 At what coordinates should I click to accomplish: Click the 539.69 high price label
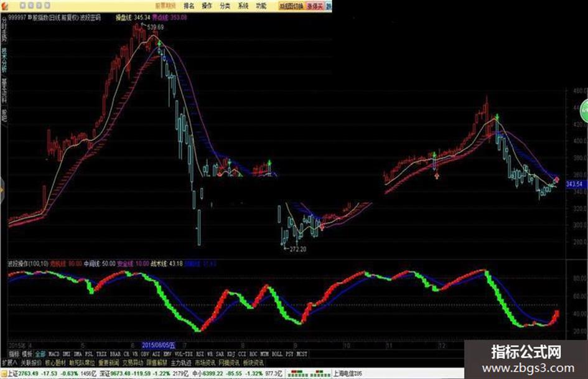(x=156, y=27)
